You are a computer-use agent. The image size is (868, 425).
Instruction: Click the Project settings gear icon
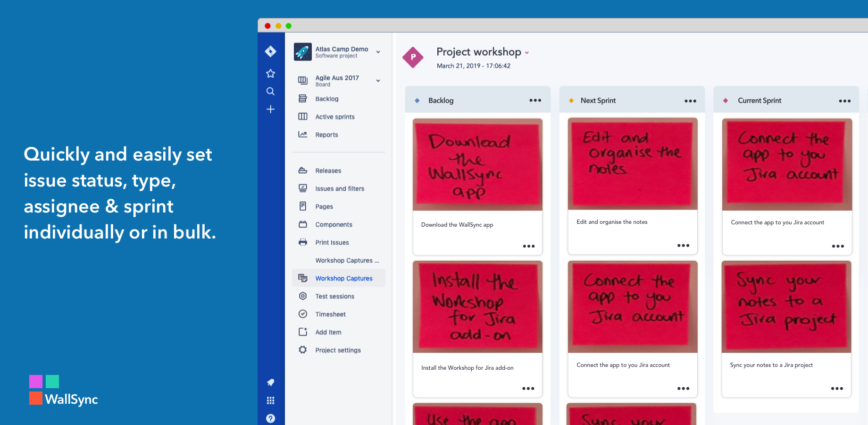tap(303, 350)
